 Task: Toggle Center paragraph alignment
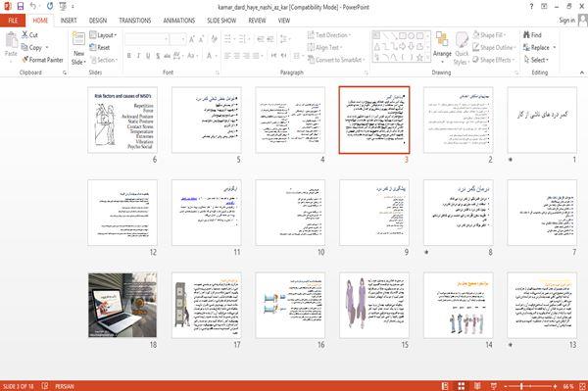236,56
